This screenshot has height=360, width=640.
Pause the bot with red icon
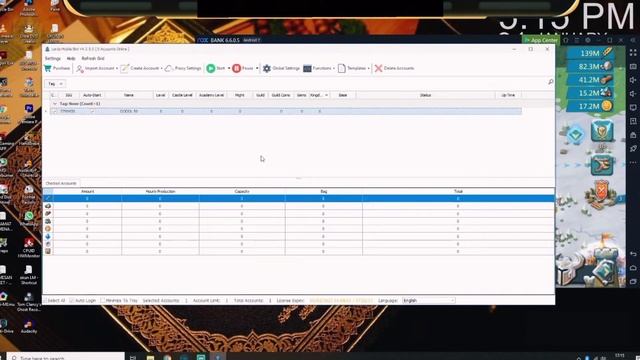pyautogui.click(x=237, y=69)
